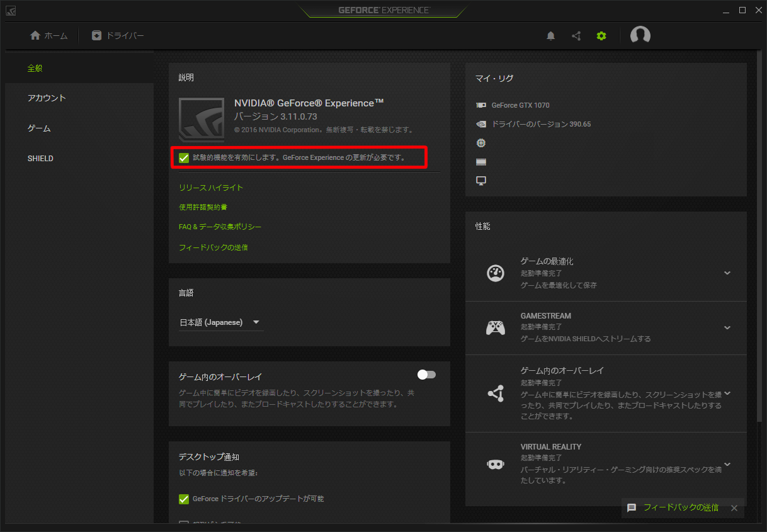Click バージョン 3.11.0.73 text
Screen dimensions: 767x532
click(x=276, y=116)
